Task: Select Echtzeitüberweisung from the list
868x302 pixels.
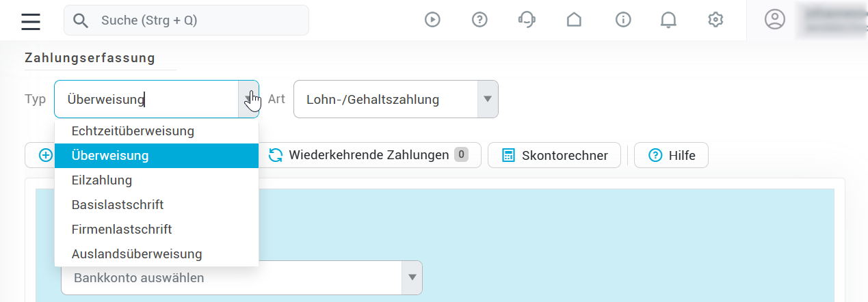Action: click(133, 131)
